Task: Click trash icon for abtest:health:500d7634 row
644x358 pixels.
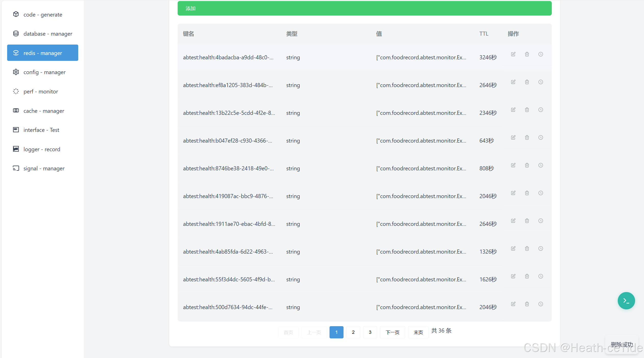Action: [527, 304]
